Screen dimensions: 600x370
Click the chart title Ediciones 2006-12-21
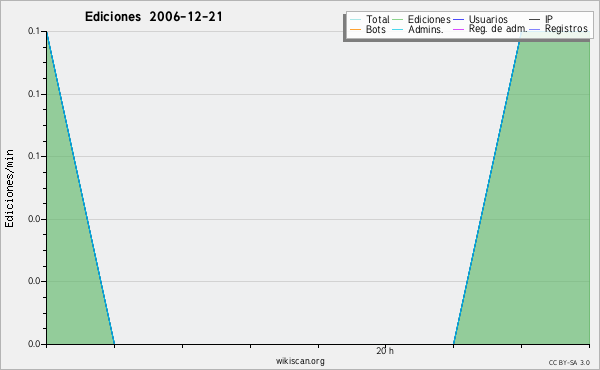tap(153, 17)
